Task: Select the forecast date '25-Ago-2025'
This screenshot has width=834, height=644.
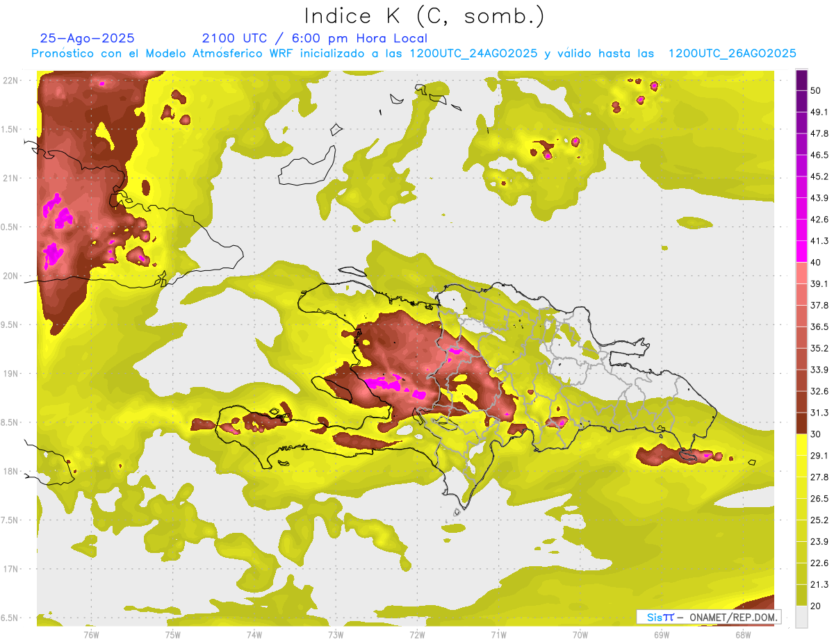Action: pos(88,38)
